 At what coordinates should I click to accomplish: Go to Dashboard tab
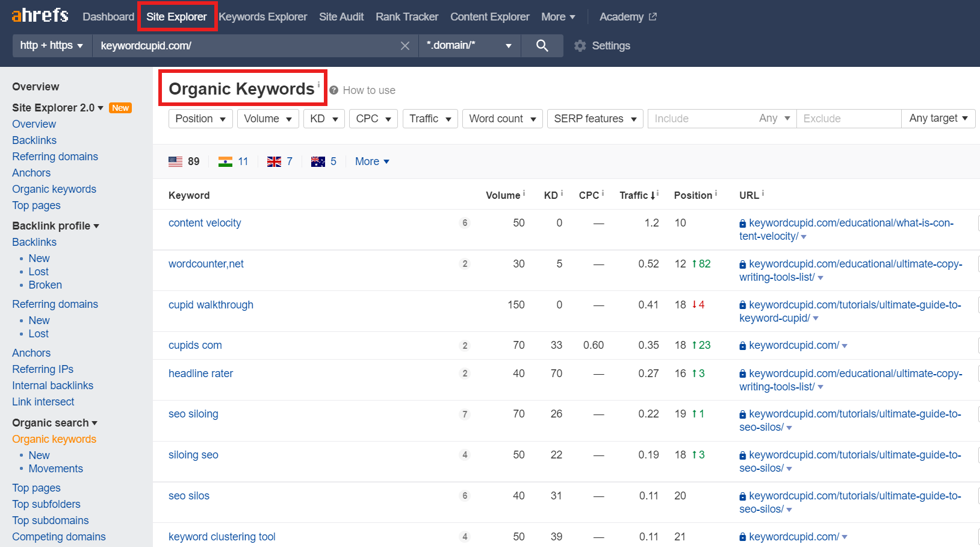[108, 17]
